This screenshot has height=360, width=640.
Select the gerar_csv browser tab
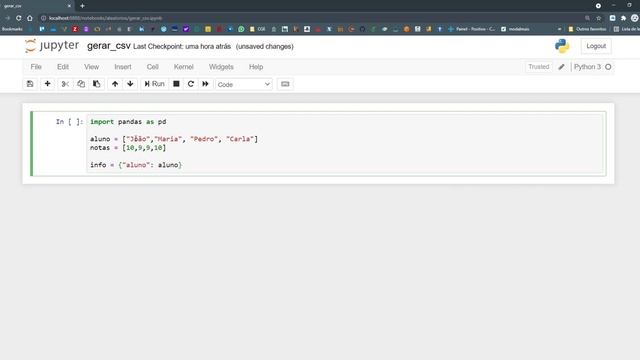(37, 6)
